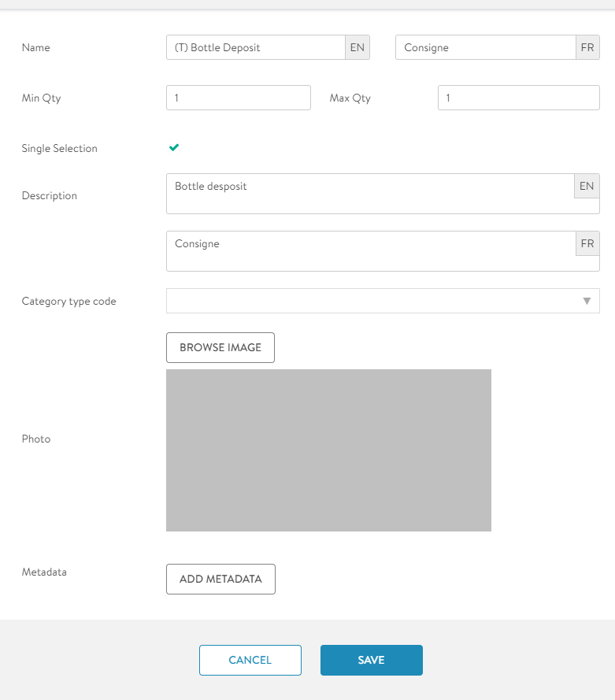Click the Metadata label text
This screenshot has width=615, height=700.
point(44,572)
